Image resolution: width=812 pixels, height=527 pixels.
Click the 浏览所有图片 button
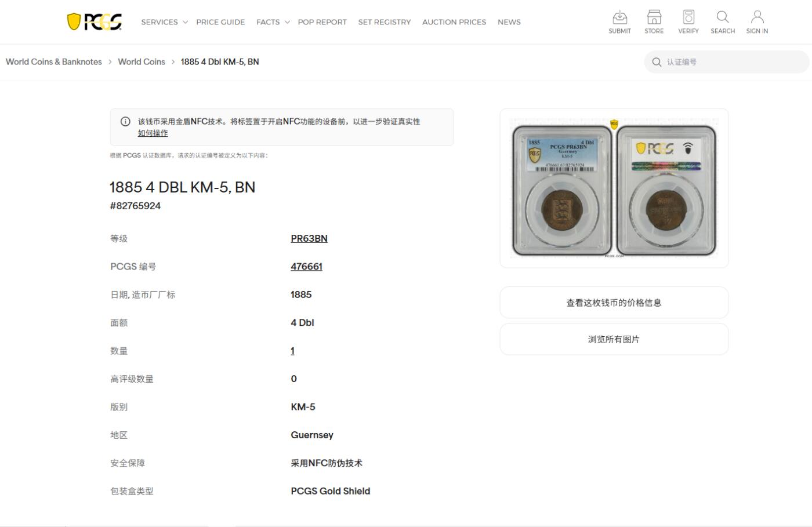coord(614,339)
